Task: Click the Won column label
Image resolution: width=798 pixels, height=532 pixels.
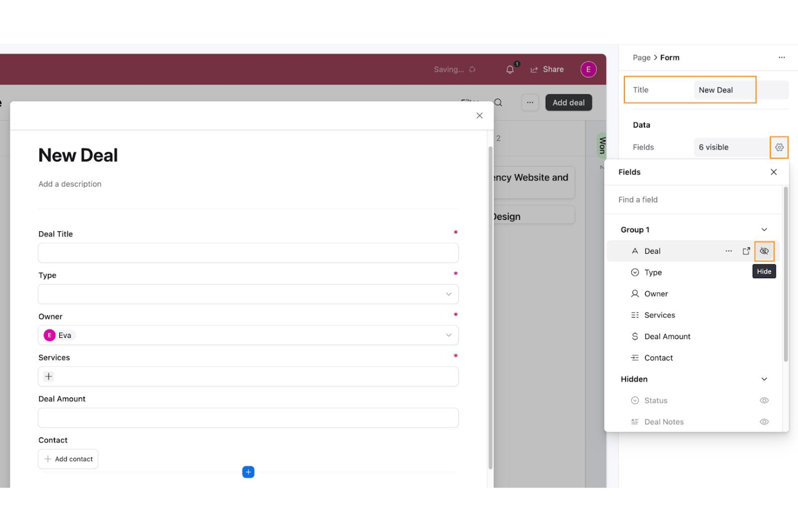Action: coord(602,145)
